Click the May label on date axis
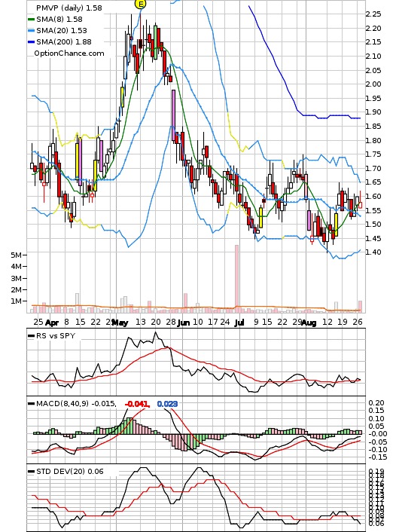 tap(120, 323)
